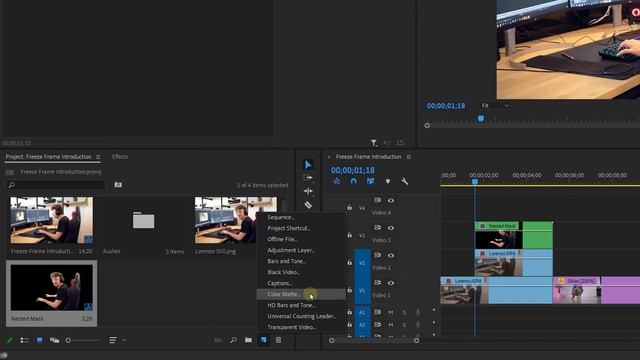Lock the Video 1 track
The image size is (640, 360).
[349, 290]
